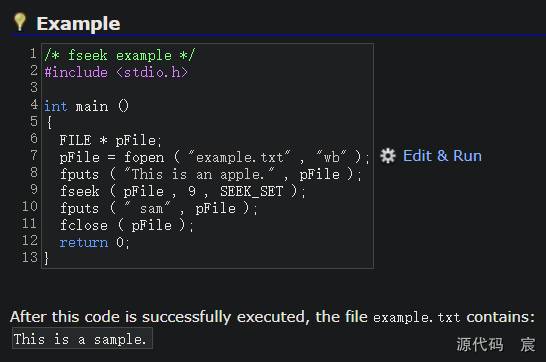This screenshot has height=362, width=546.
Task: Click the return 0 statement
Action: click(94, 243)
